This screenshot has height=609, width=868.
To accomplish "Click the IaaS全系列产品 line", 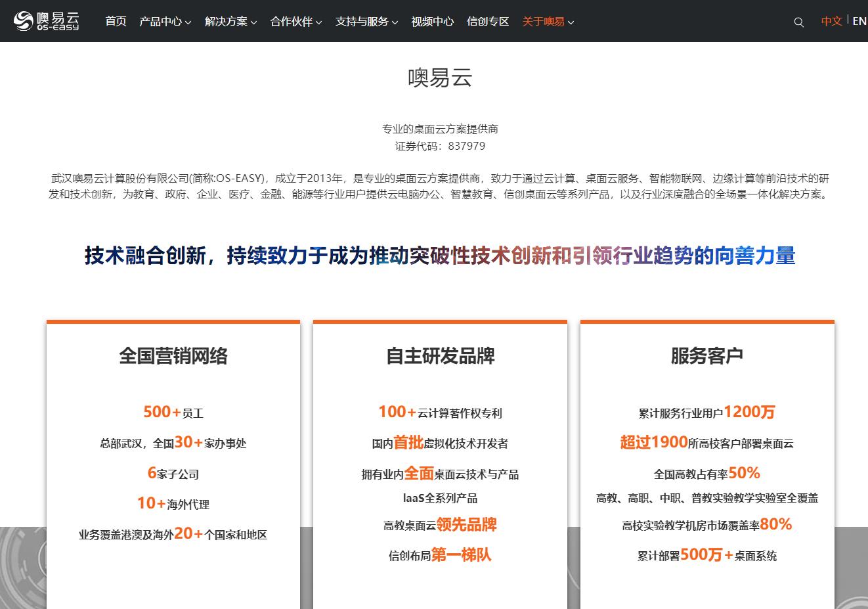I will click(440, 498).
